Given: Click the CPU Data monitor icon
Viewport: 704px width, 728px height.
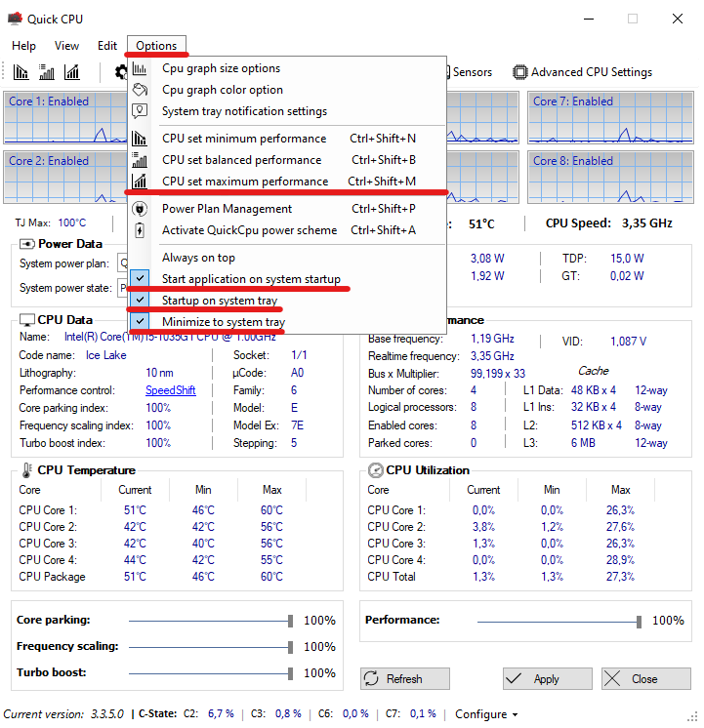Looking at the screenshot, I should 27,320.
